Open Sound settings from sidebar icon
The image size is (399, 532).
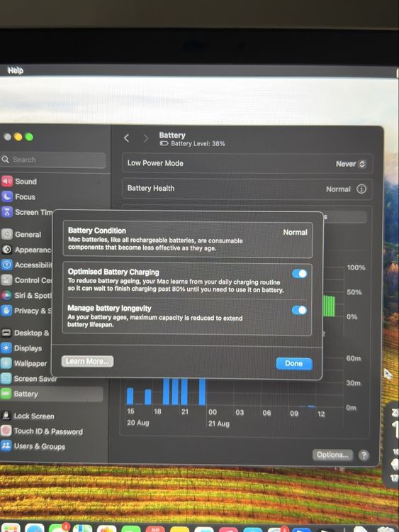[x=7, y=182]
